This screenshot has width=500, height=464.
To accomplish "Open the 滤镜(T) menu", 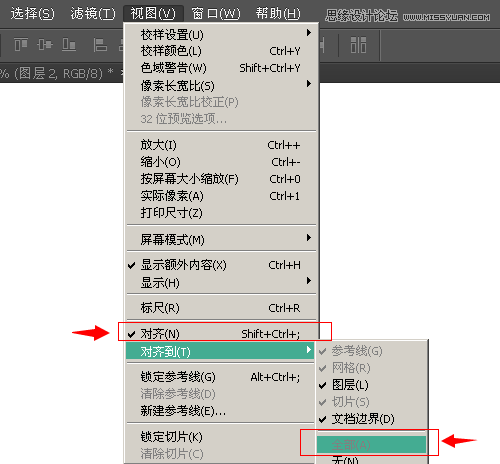I will (93, 14).
